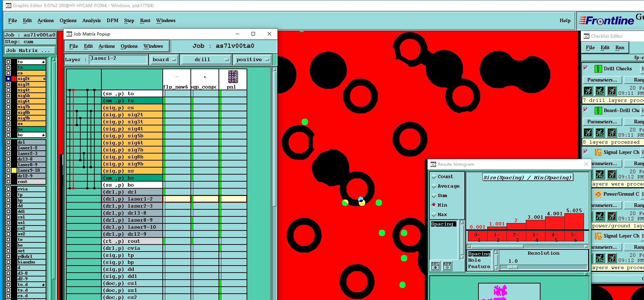Click the REF button in Results histogram
This screenshot has height=300, width=644.
click(x=447, y=266)
